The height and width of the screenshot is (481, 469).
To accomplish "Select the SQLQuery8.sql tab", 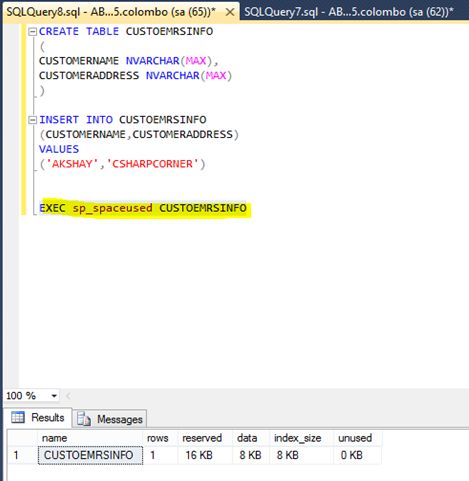I will pyautogui.click(x=111, y=12).
